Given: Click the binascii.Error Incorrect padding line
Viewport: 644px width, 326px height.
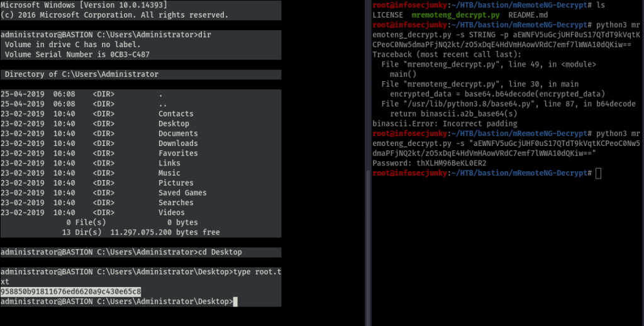Looking at the screenshot, I should (445, 124).
